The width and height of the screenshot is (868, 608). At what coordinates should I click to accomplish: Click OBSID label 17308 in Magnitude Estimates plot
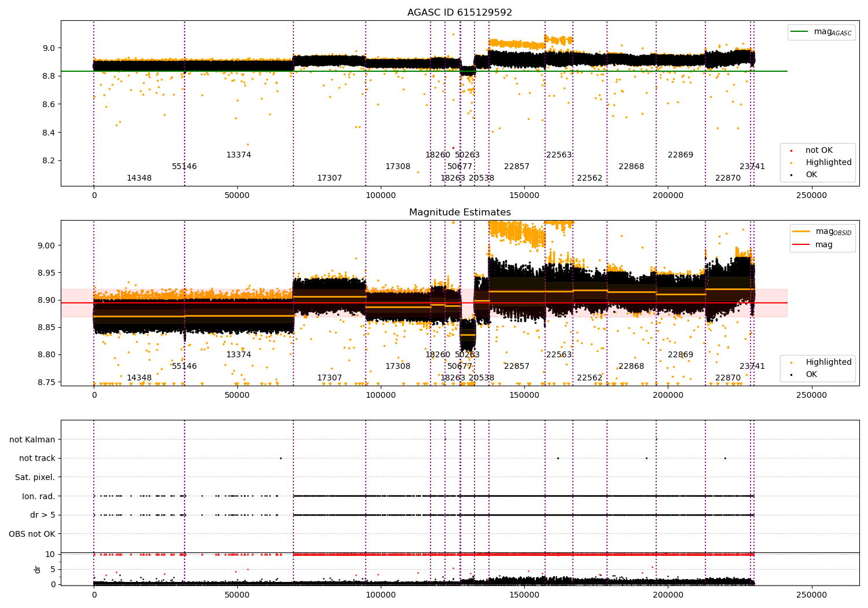click(398, 367)
